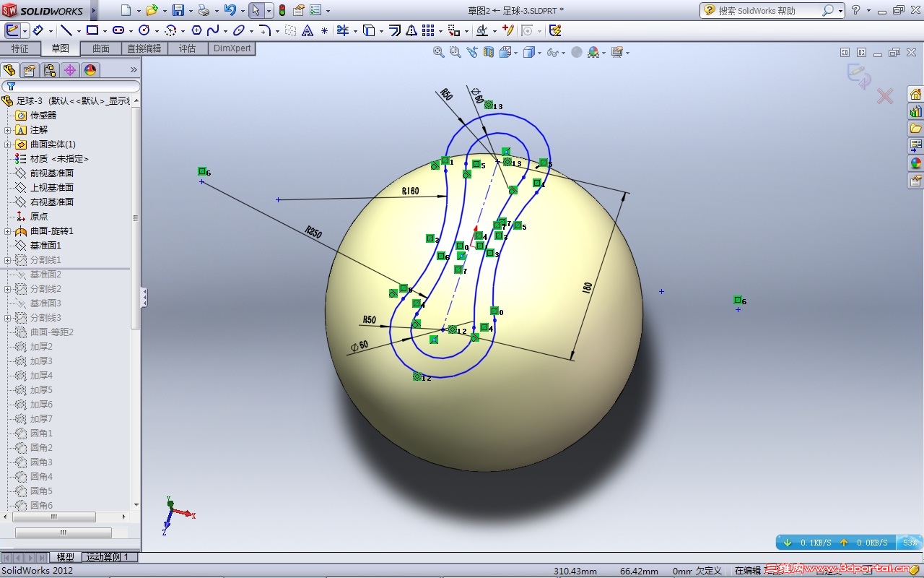Open the File Explorer task pane tab
The image size is (924, 578).
915,129
